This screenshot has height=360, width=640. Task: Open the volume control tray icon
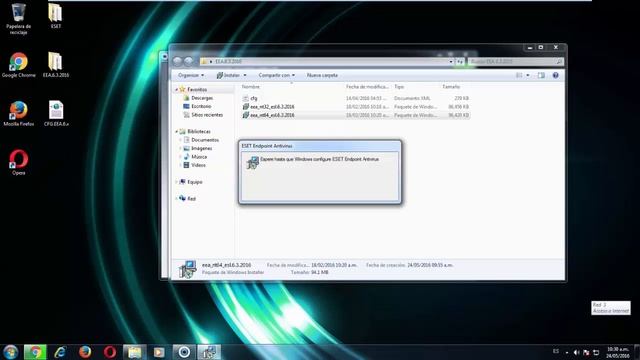(x=576, y=352)
